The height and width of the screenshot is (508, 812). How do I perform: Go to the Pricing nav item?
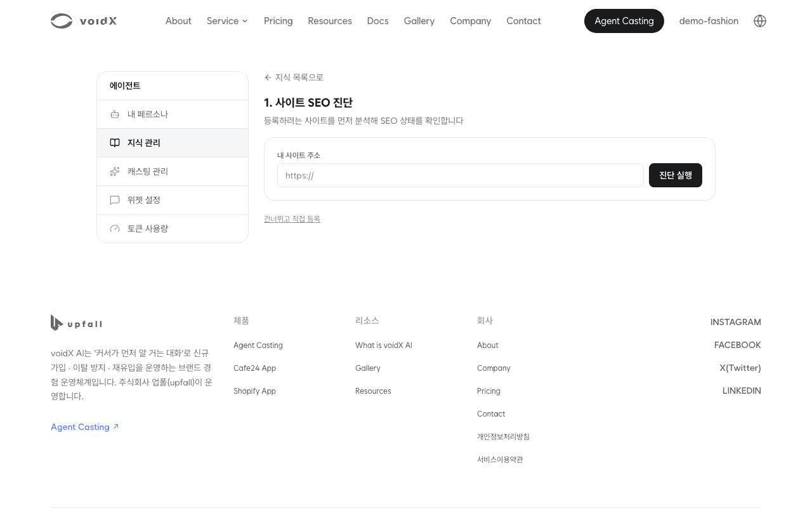tap(278, 21)
